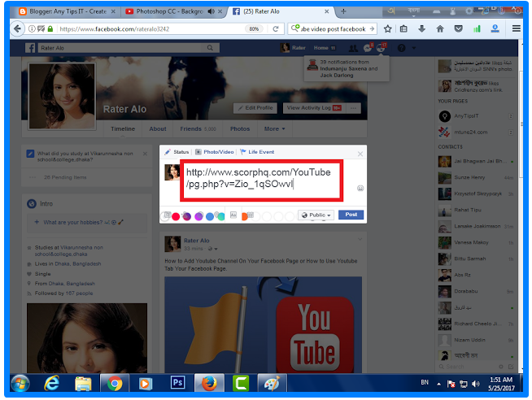Click the blue Post button

351,215
